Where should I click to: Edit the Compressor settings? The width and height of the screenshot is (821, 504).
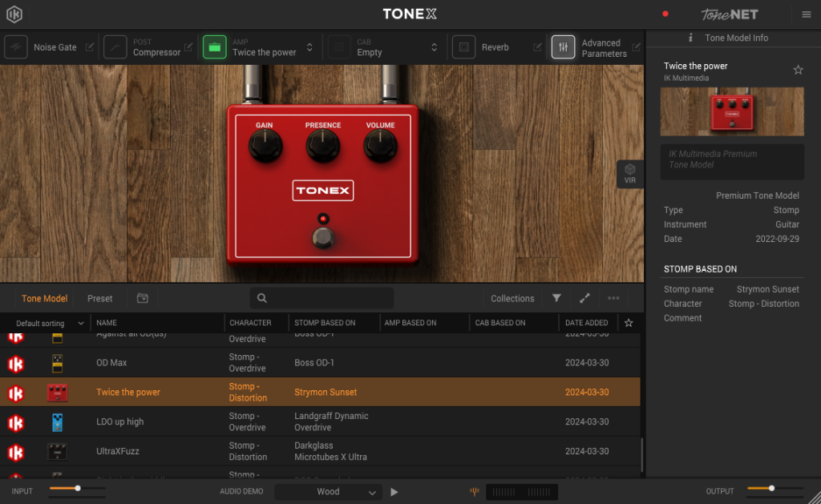188,47
